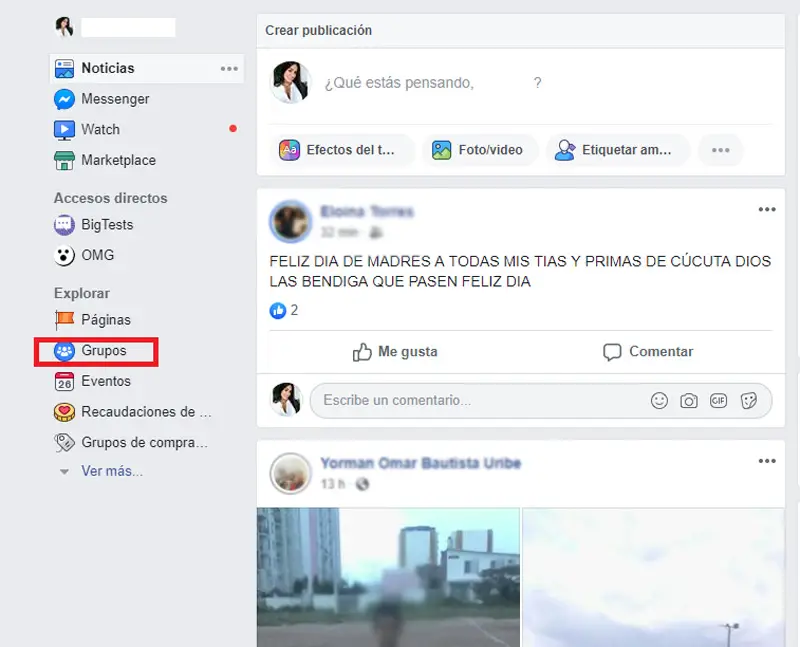Viewport: 800px width, 647px height.
Task: Open 13 h timestamp on Yorman post
Action: tap(333, 484)
